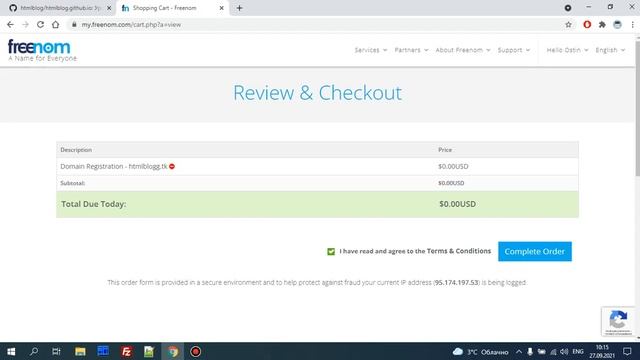The width and height of the screenshot is (640, 360).
Task: Expand the Partners dropdown
Action: click(411, 50)
